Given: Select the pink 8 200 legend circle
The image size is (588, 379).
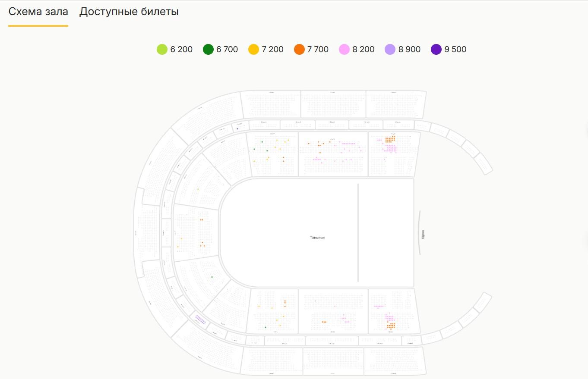Looking at the screenshot, I should pyautogui.click(x=345, y=50).
